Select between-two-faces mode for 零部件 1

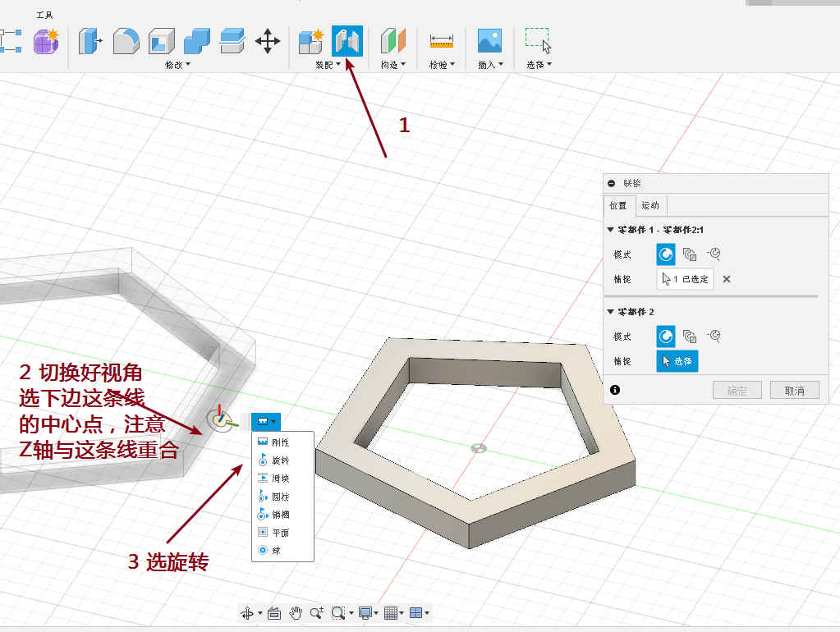[690, 254]
